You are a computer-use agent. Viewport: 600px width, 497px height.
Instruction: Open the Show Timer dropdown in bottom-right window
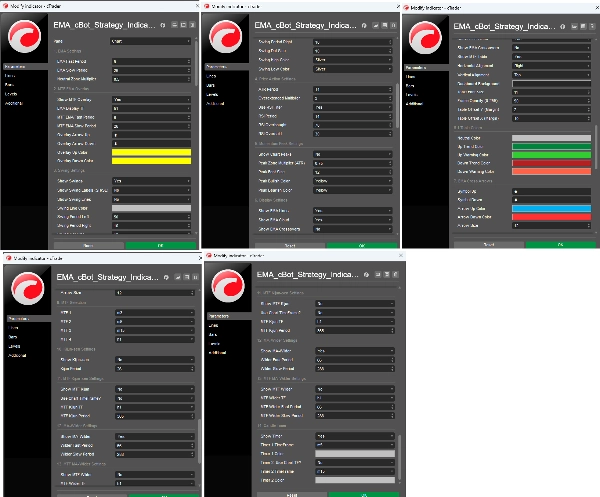pyautogui.click(x=355, y=436)
